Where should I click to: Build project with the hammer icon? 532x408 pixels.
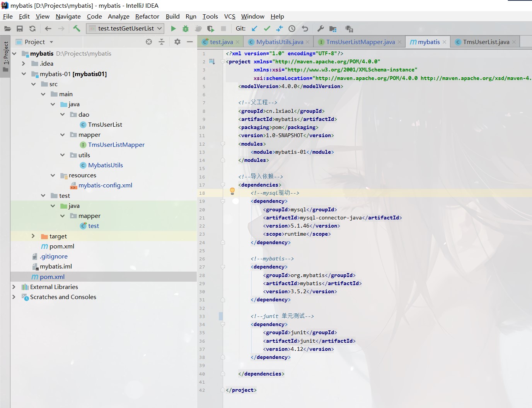coord(77,29)
